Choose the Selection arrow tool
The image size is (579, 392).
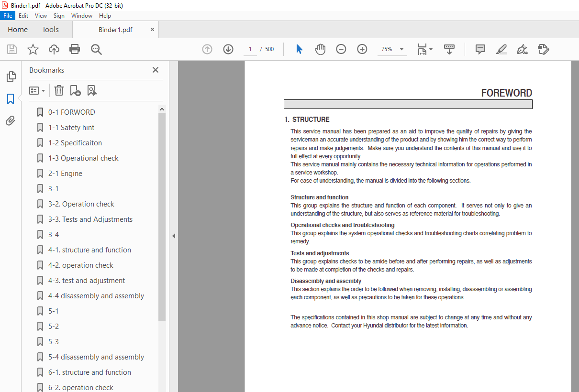point(299,49)
